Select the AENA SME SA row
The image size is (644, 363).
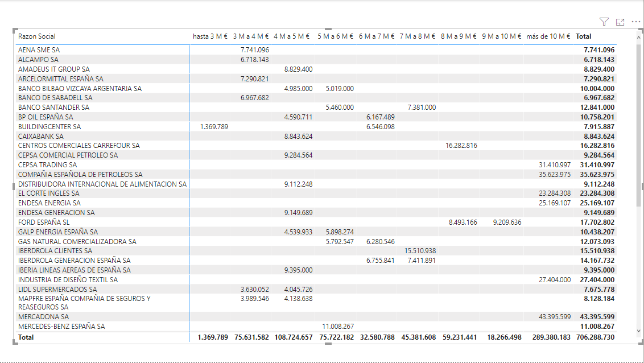click(39, 50)
